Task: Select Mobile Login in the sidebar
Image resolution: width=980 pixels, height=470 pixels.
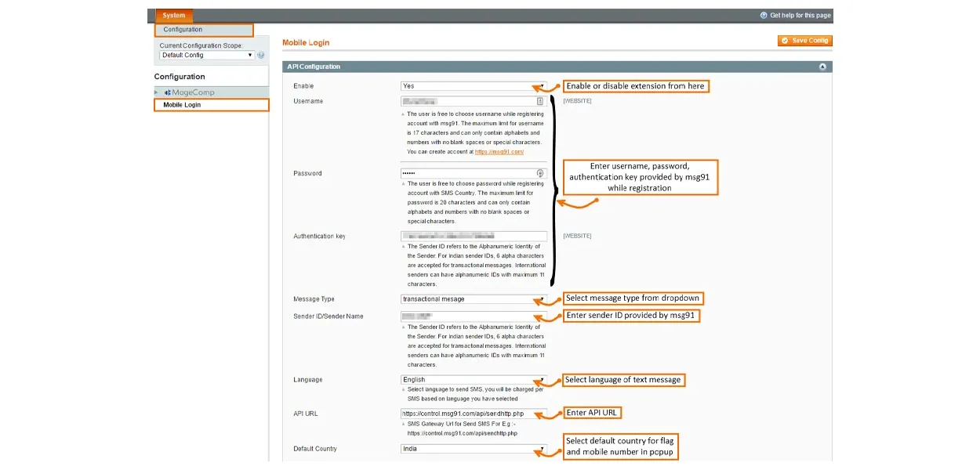Action: point(182,105)
